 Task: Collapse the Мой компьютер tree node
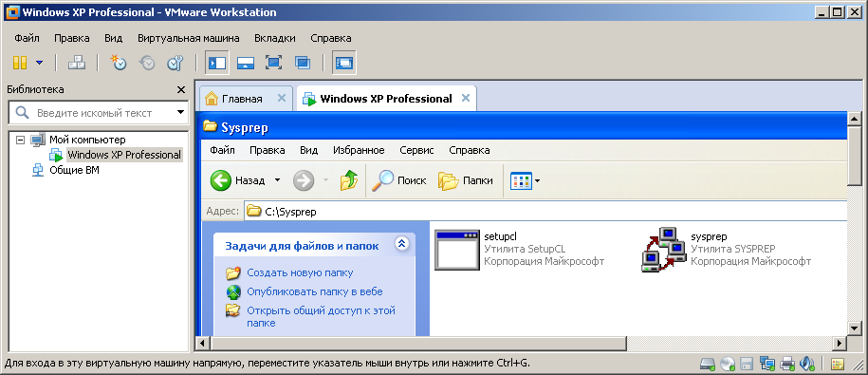[x=21, y=141]
